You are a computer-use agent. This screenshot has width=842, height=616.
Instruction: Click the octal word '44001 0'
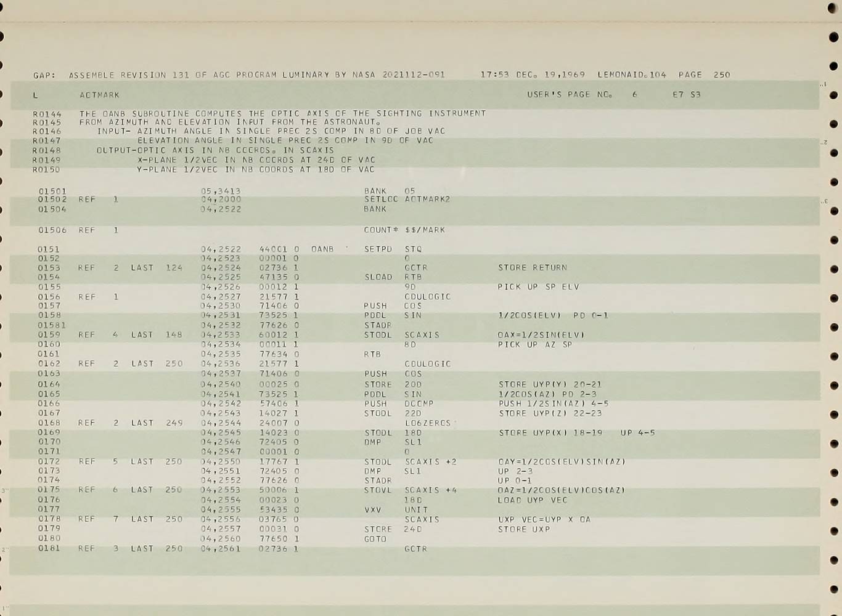[x=279, y=249]
